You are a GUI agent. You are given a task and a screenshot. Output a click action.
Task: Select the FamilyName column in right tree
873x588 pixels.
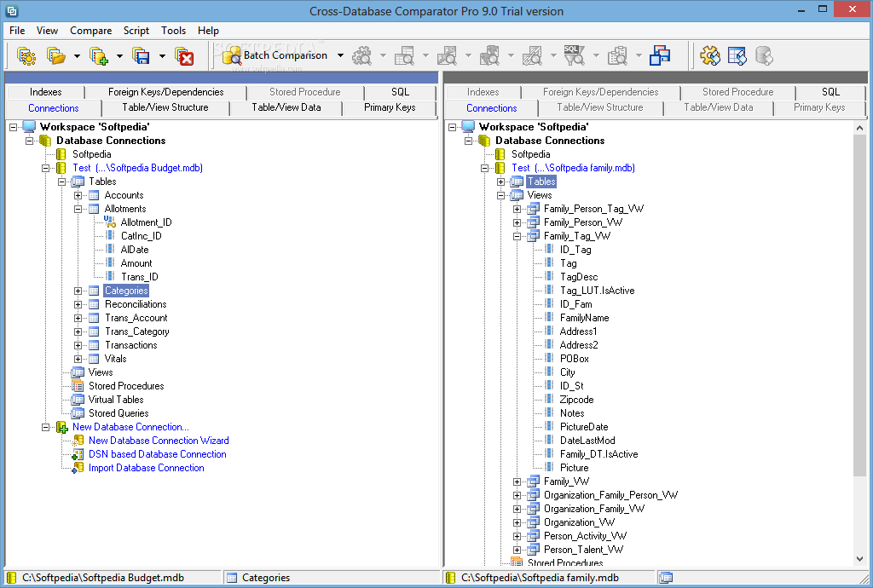pyautogui.click(x=585, y=318)
